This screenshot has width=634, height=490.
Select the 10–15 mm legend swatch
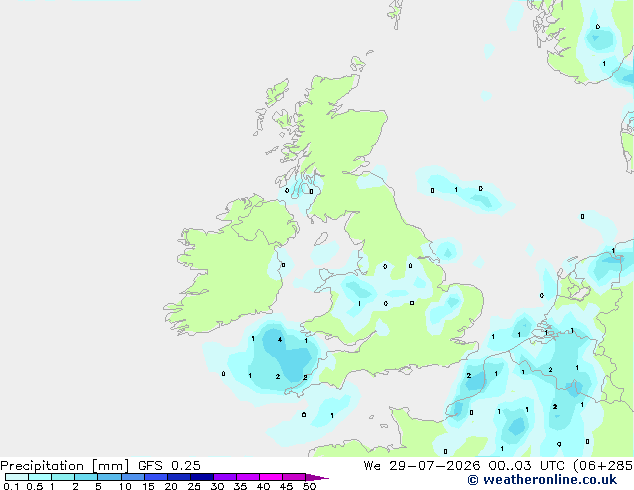(132, 477)
